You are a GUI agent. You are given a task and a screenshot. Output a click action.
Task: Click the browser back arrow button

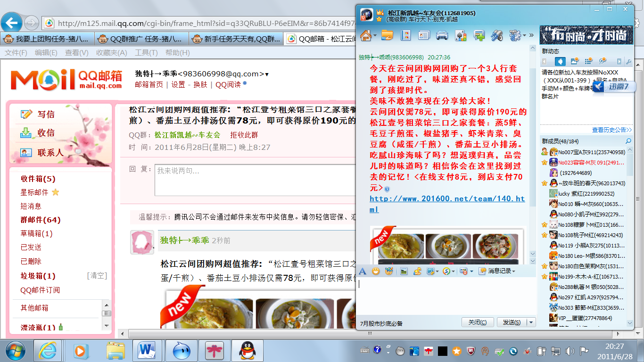[12, 22]
